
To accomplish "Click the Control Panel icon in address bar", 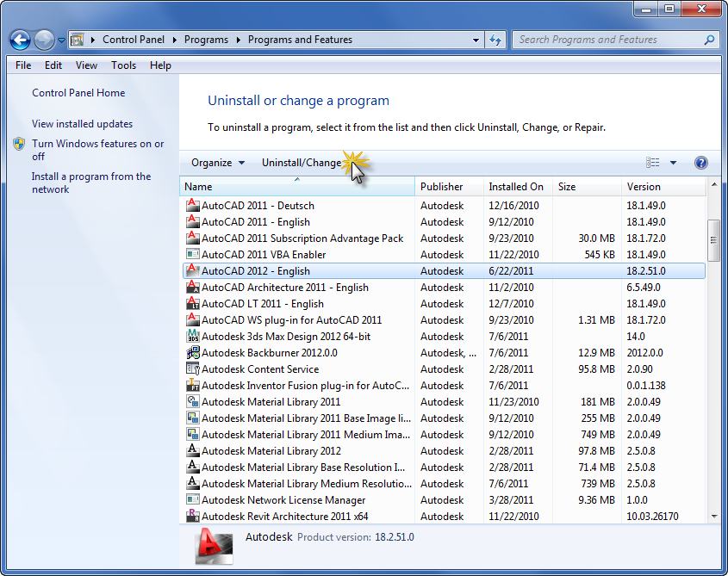I will click(x=77, y=40).
